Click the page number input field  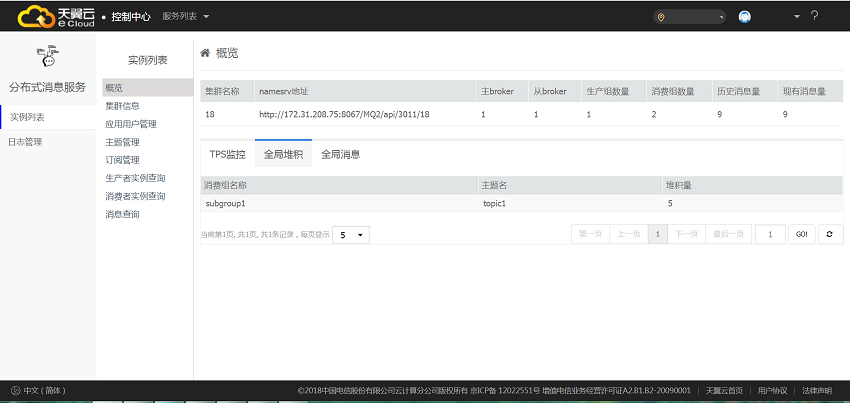point(770,234)
